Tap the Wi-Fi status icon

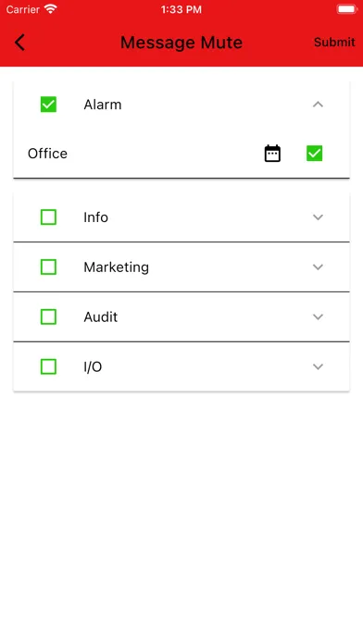click(x=51, y=9)
